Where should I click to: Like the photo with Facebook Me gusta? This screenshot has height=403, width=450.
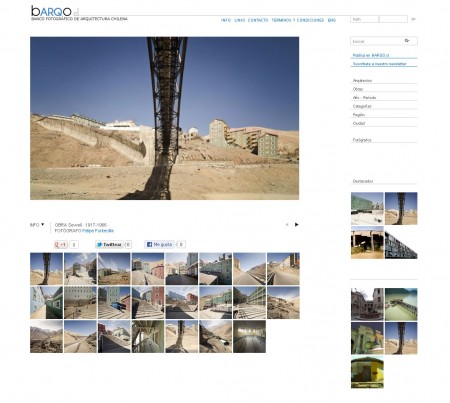click(x=159, y=245)
